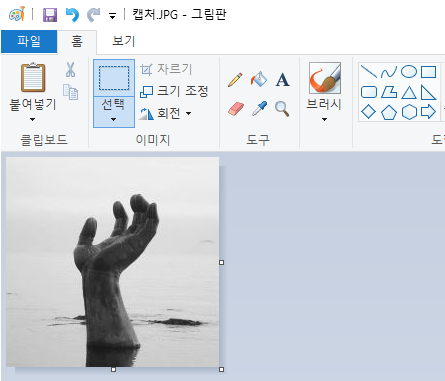Select the Text tool

282,80
